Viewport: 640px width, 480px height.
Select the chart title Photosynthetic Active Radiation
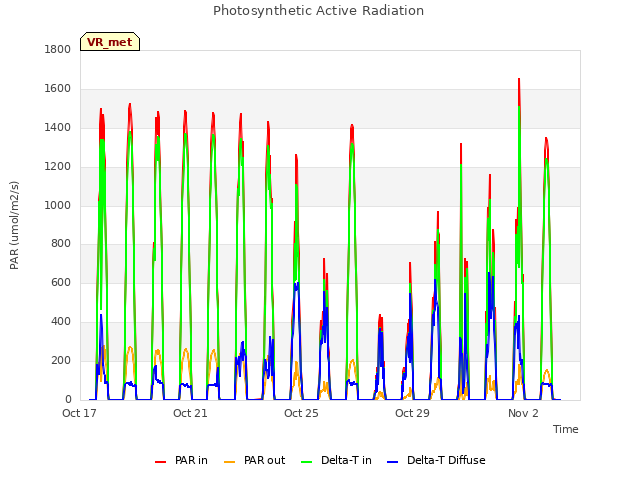[x=318, y=11]
